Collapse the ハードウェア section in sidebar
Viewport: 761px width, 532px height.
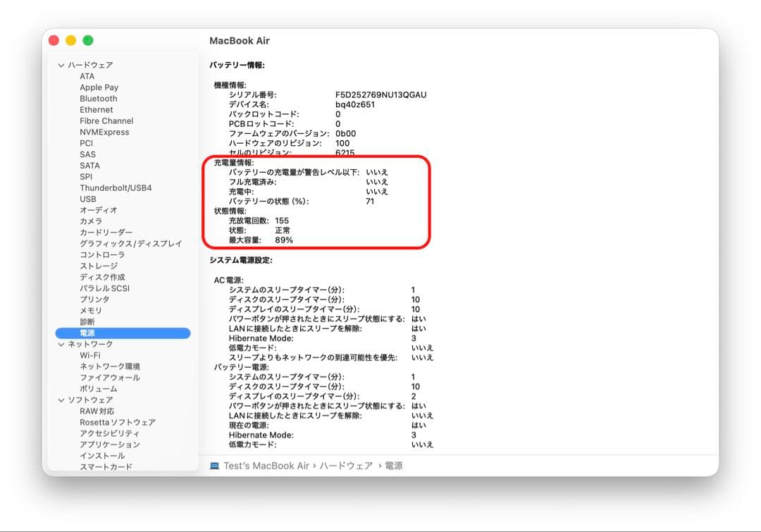[63, 64]
